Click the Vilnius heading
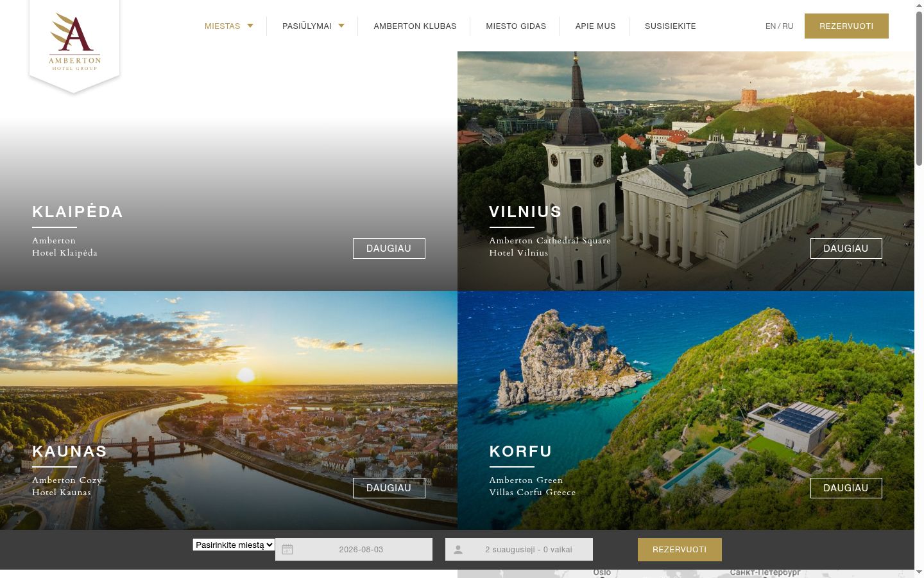This screenshot has width=924, height=578. [526, 211]
